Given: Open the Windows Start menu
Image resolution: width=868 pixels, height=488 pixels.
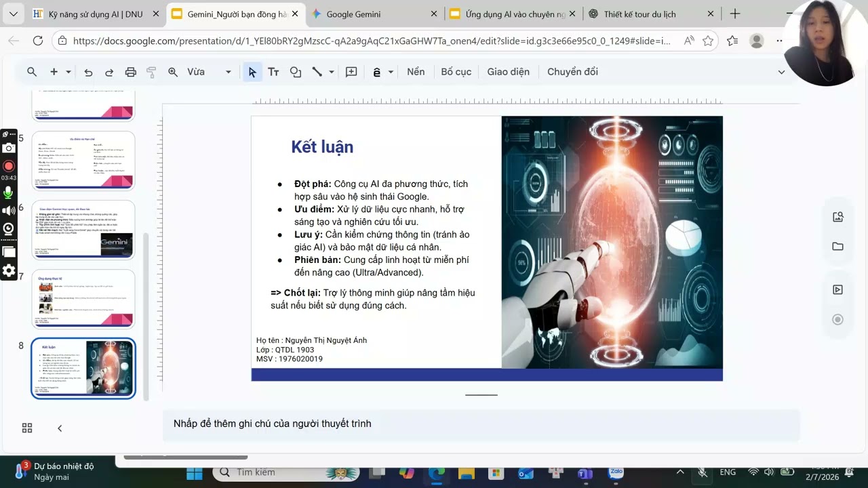Looking at the screenshot, I should click(195, 472).
